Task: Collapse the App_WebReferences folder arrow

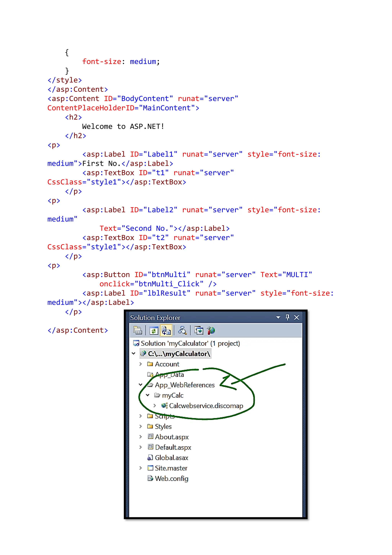Action: pyautogui.click(x=140, y=385)
